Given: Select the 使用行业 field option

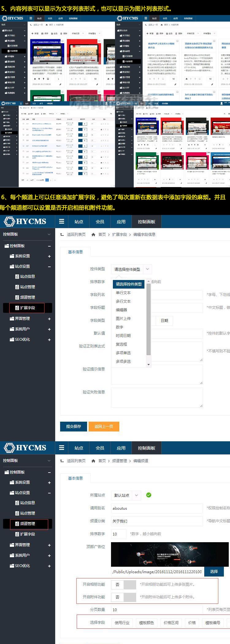Looking at the screenshot, I should pyautogui.click(x=122, y=623).
